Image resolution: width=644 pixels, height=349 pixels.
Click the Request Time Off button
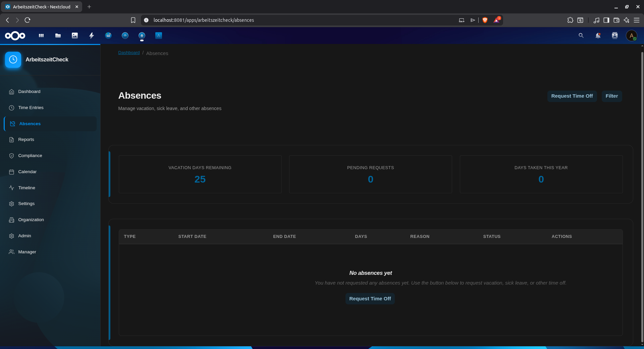572,96
